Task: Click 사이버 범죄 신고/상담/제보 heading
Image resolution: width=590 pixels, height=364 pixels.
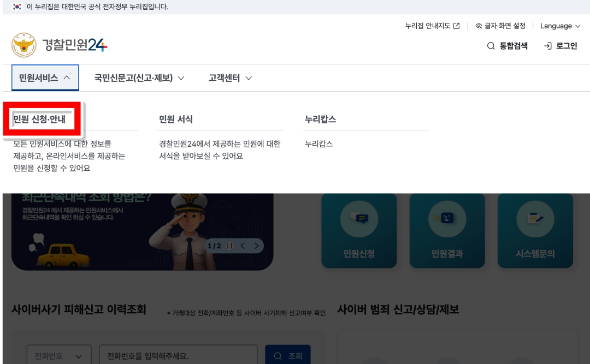Action: pos(398,309)
